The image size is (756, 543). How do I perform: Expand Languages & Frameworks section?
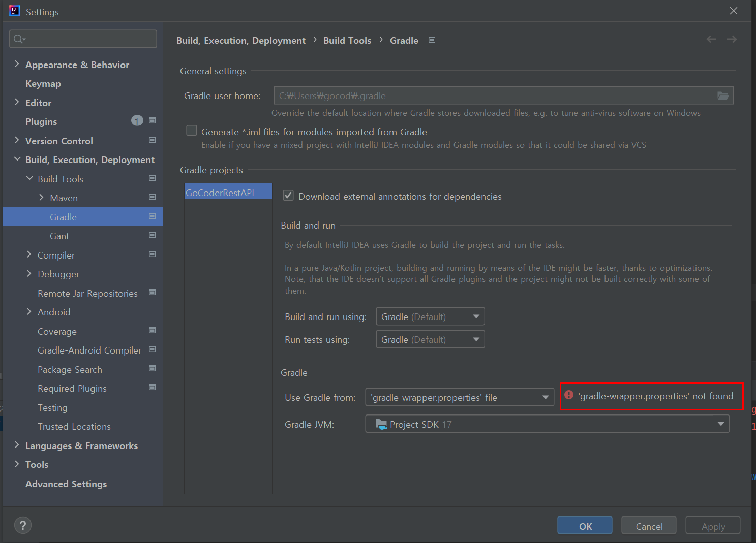point(17,445)
